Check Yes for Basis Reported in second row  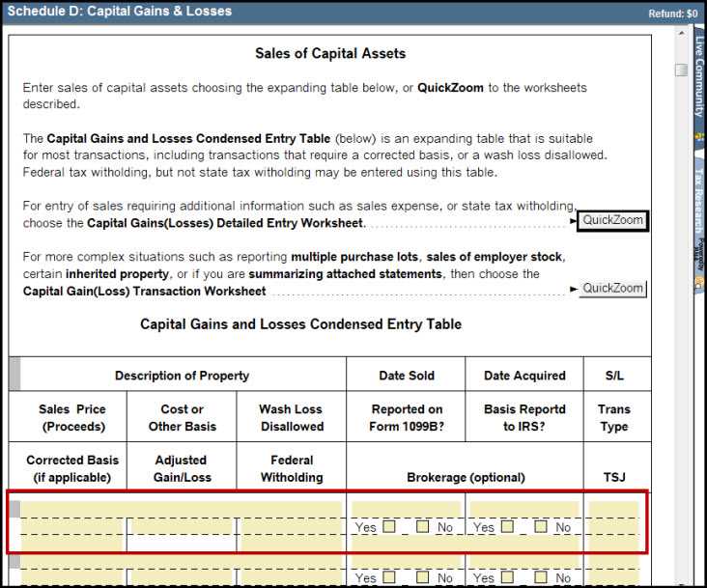tap(507, 577)
